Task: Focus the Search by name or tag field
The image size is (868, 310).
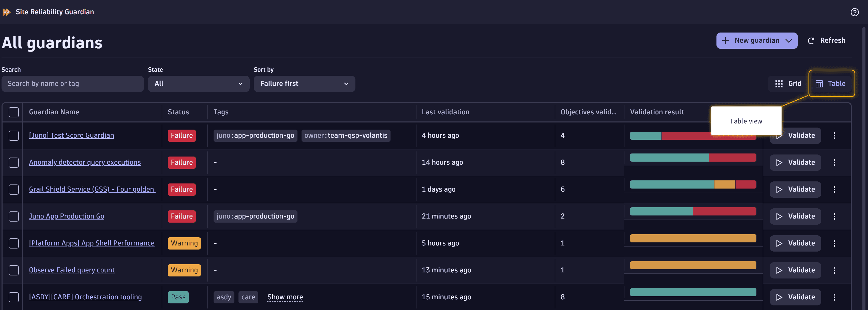Action: click(72, 84)
